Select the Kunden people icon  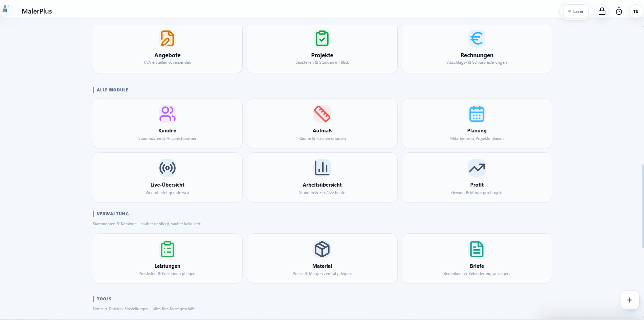(x=167, y=114)
